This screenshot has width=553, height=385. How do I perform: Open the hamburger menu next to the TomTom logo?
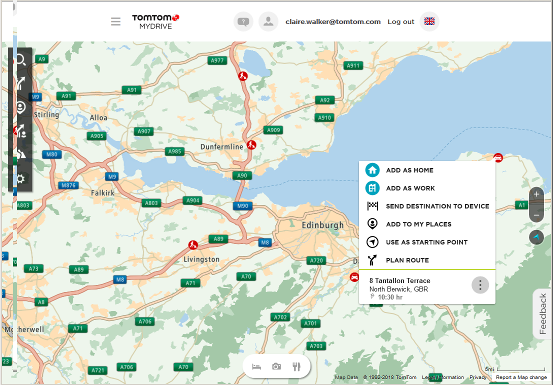[x=115, y=22]
